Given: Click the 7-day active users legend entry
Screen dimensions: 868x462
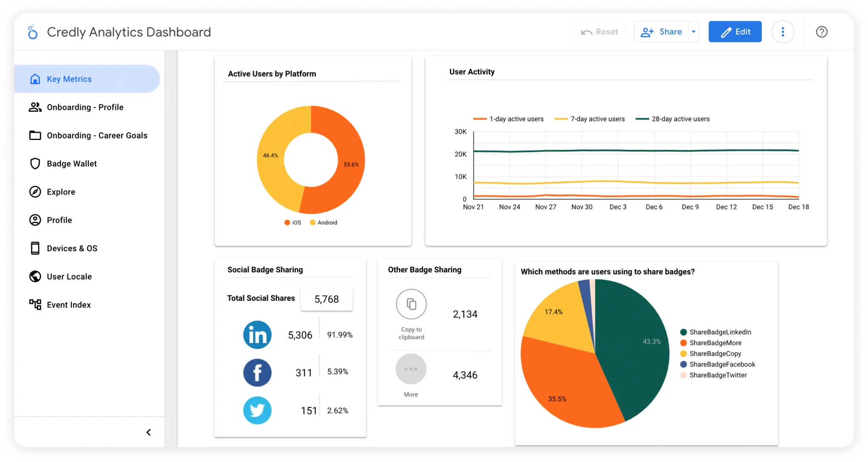Looking at the screenshot, I should pos(590,119).
